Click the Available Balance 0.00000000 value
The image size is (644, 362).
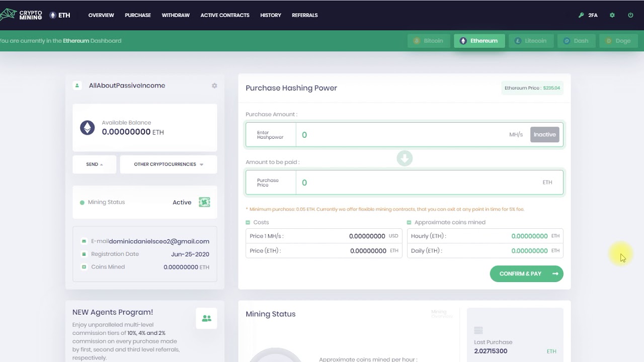(x=126, y=132)
